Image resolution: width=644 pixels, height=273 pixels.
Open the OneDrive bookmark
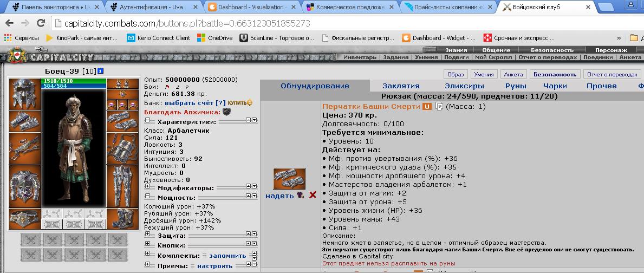[x=215, y=38]
